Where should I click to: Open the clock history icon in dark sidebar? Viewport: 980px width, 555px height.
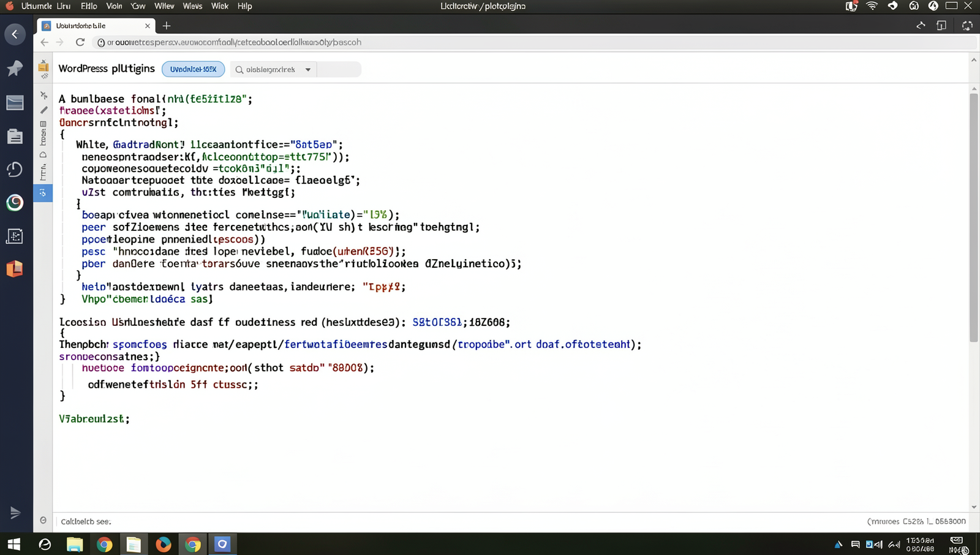(15, 169)
